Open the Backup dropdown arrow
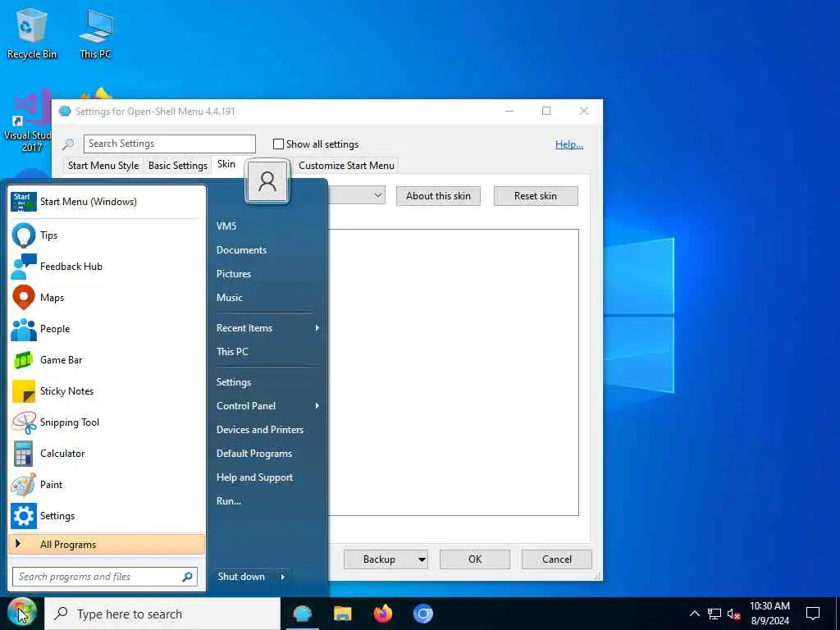 coord(422,559)
